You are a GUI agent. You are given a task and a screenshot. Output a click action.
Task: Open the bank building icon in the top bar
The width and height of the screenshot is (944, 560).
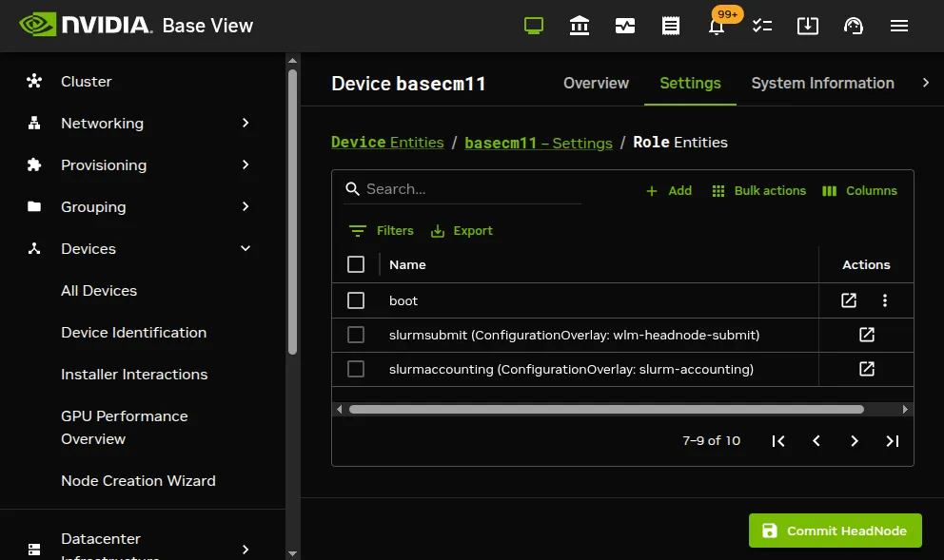(x=580, y=26)
